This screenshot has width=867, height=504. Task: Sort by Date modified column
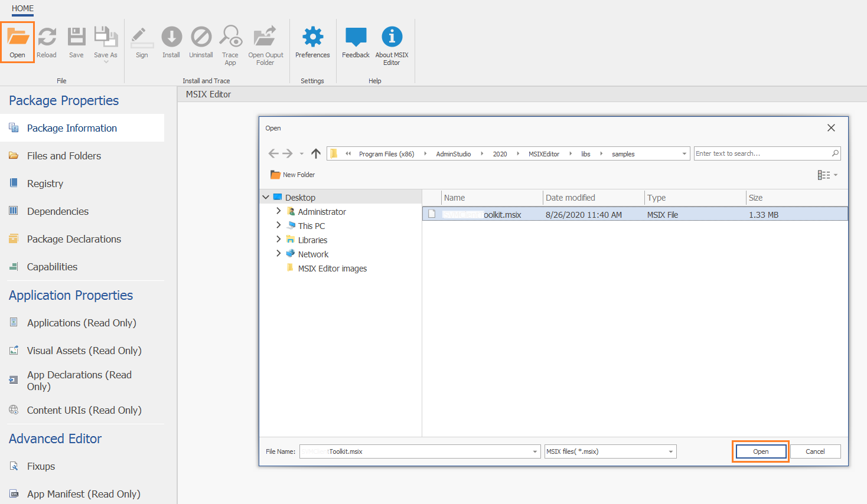[x=593, y=198]
